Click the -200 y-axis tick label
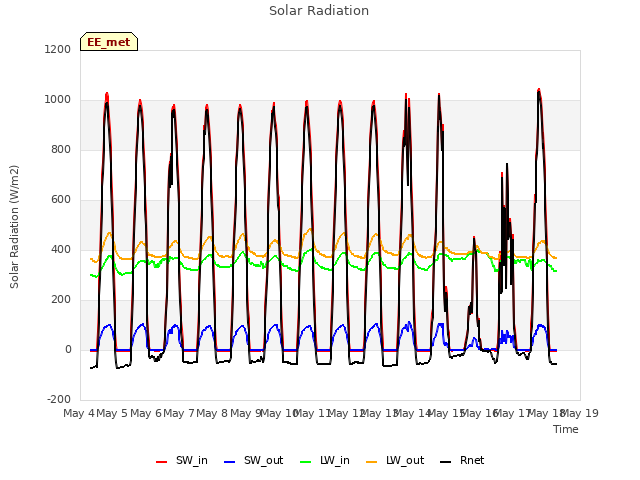Viewport: 640px width, 480px height. (59, 399)
